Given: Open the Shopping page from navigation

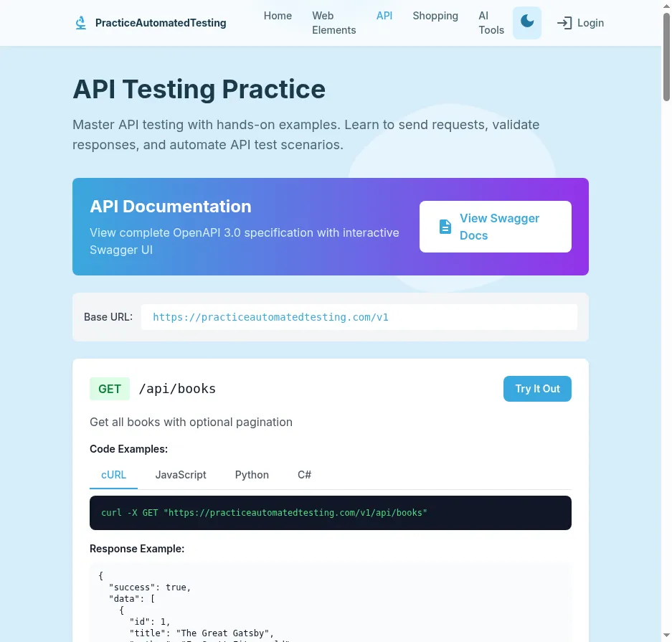Looking at the screenshot, I should [x=435, y=16].
